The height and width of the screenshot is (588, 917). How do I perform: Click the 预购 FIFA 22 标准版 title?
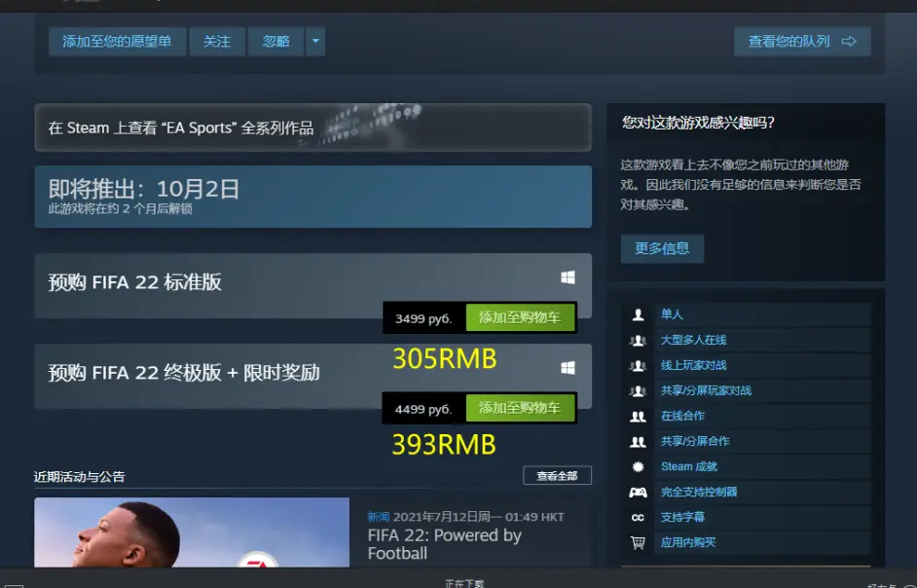tap(135, 282)
